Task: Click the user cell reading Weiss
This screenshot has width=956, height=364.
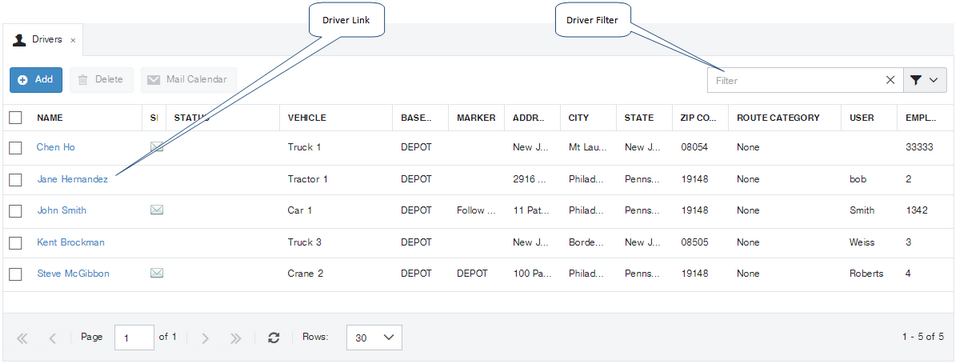Action: click(x=861, y=242)
